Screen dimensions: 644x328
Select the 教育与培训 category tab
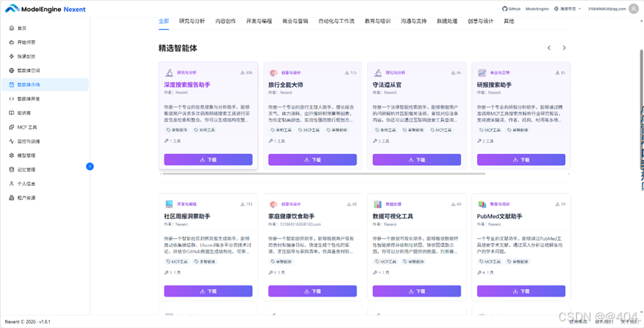coord(377,21)
